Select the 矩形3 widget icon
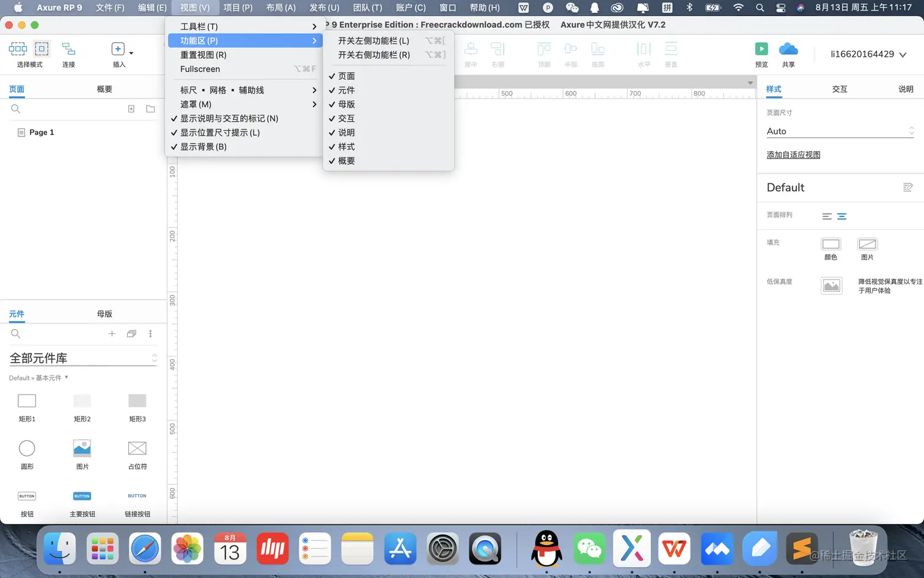 point(137,401)
